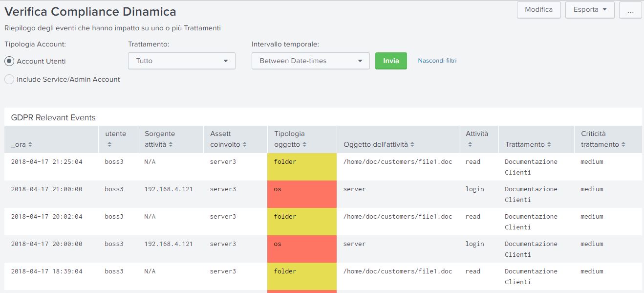Click timestamp 2018-04-17 18:39:04
This screenshot has height=293, width=644.
[x=47, y=271]
